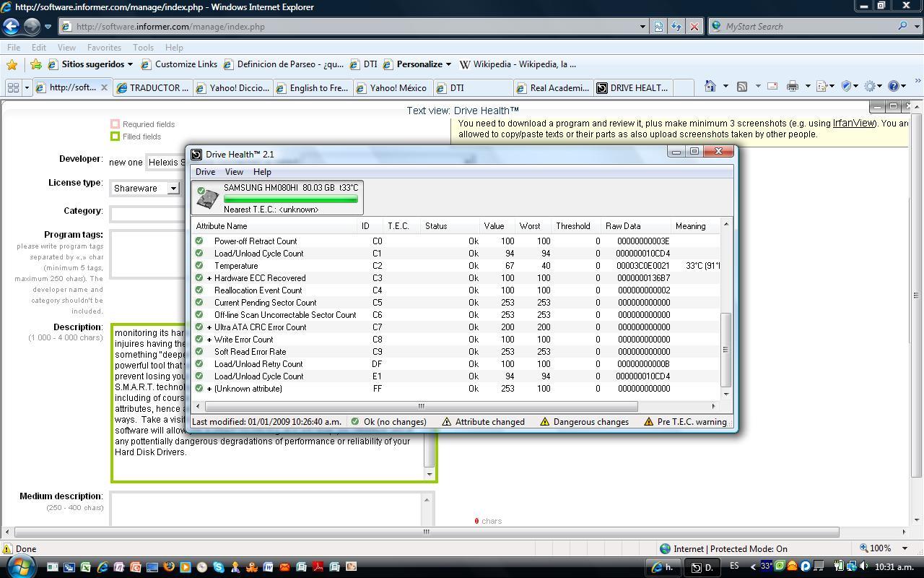This screenshot has height=578, width=924.
Task: Switch to the TRADUCTOR tab
Action: coord(153,88)
